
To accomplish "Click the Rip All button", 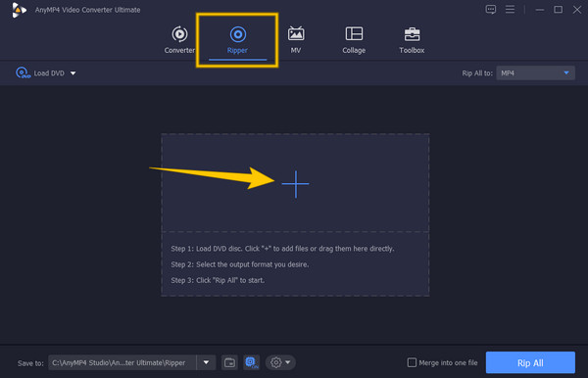I will (x=530, y=362).
